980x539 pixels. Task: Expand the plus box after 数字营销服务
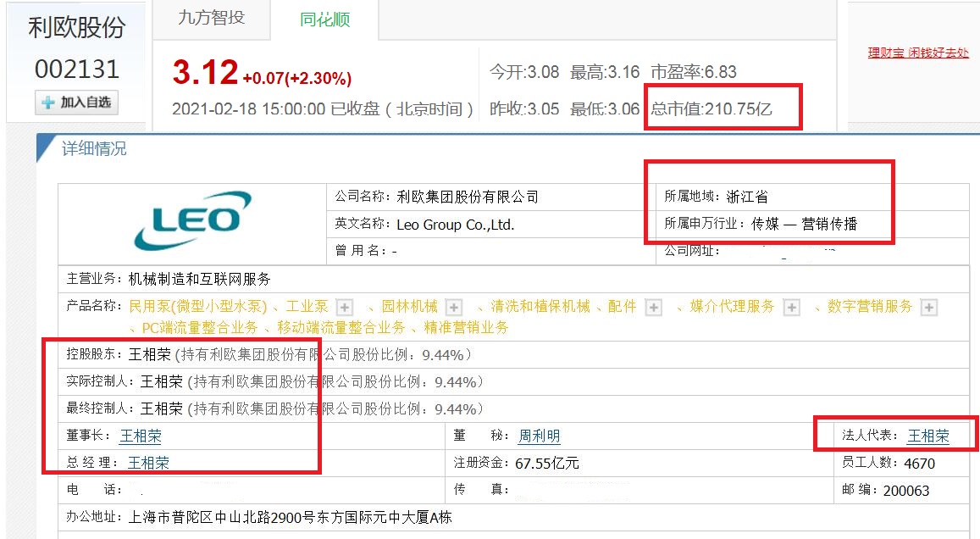coord(928,307)
